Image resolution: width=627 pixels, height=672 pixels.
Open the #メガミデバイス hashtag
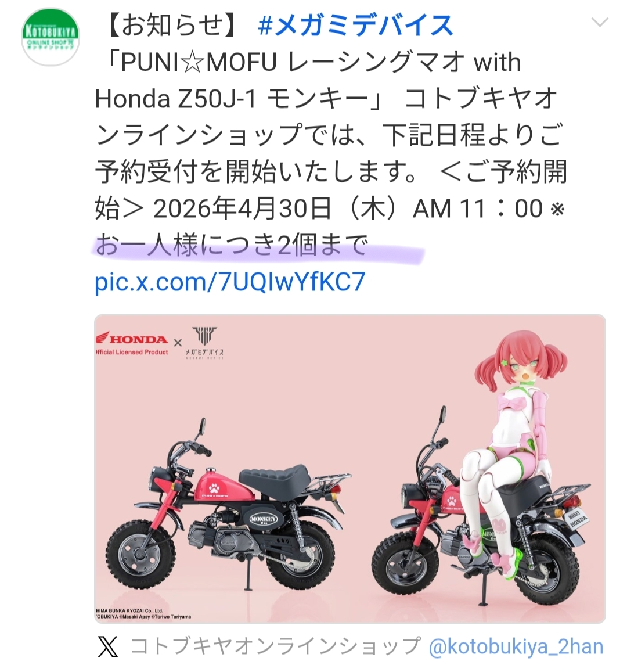tap(355, 25)
